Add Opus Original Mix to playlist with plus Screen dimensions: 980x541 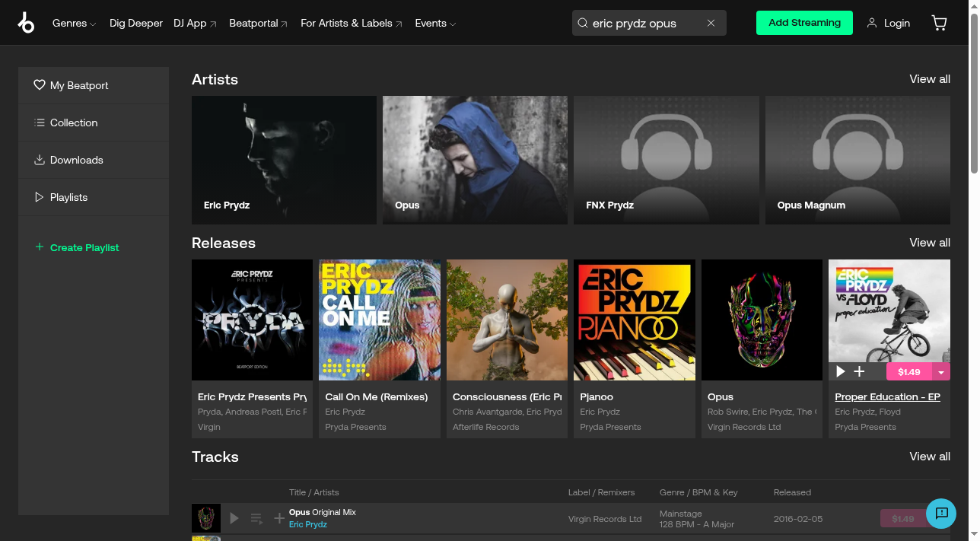click(279, 518)
